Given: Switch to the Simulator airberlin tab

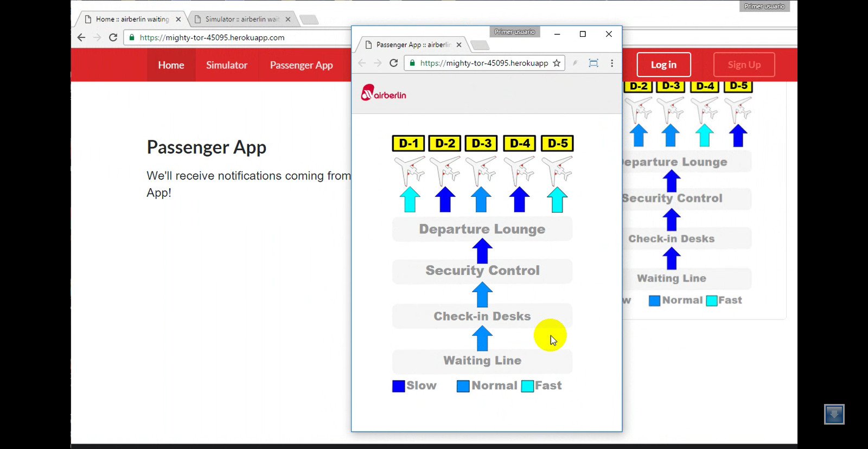Looking at the screenshot, I should point(242,19).
